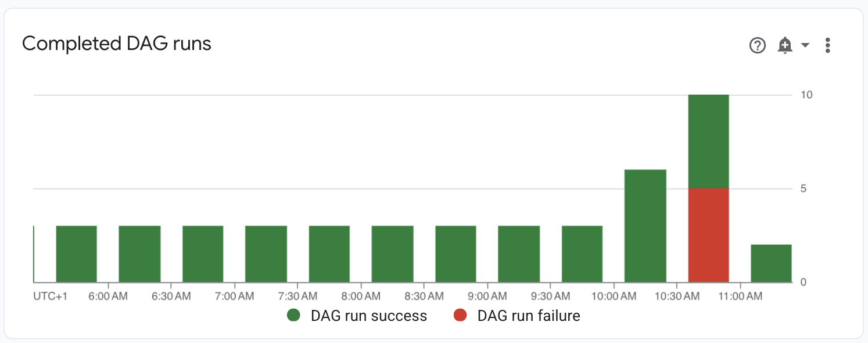Click the Completed DAG runs chart title

coord(117,44)
